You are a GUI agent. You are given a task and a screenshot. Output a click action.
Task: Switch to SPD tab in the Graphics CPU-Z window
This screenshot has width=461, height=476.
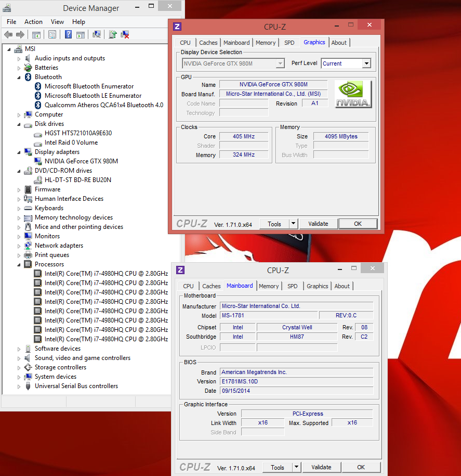(x=289, y=43)
